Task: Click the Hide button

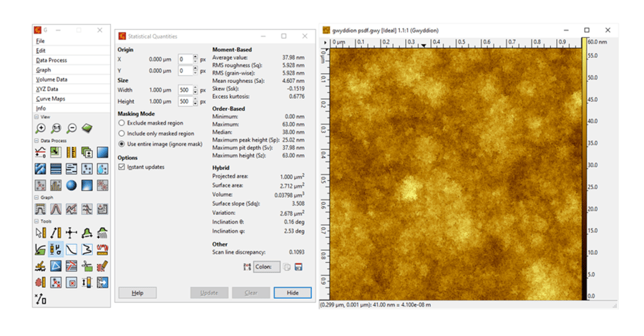Action: pyautogui.click(x=293, y=293)
